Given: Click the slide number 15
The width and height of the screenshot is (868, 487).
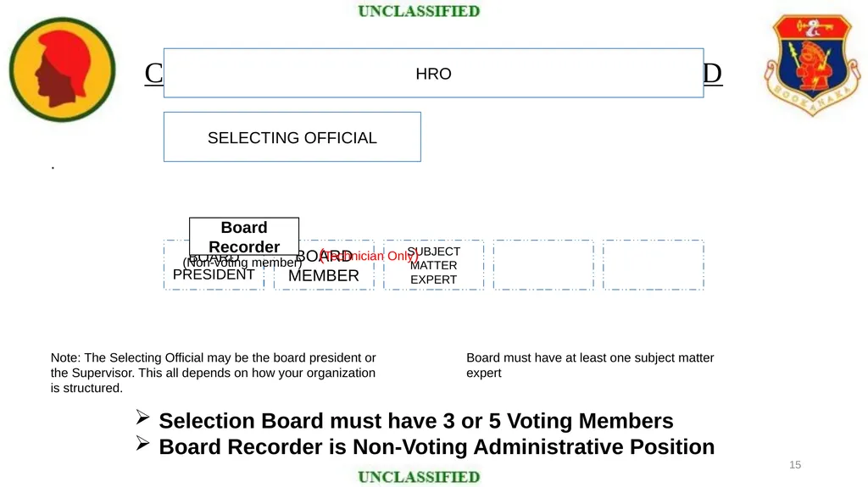Looking at the screenshot, I should [x=795, y=465].
